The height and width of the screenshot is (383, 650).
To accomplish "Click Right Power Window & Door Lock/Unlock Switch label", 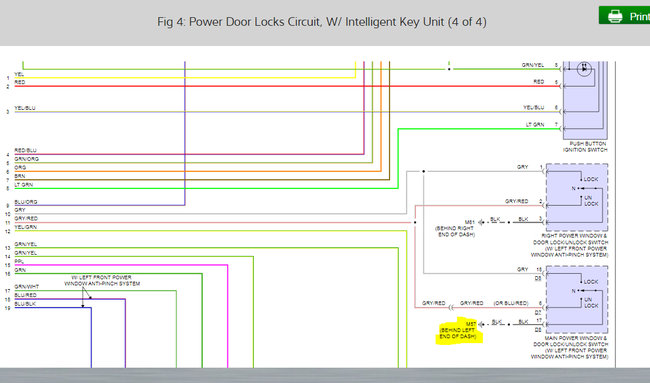I will (x=570, y=245).
